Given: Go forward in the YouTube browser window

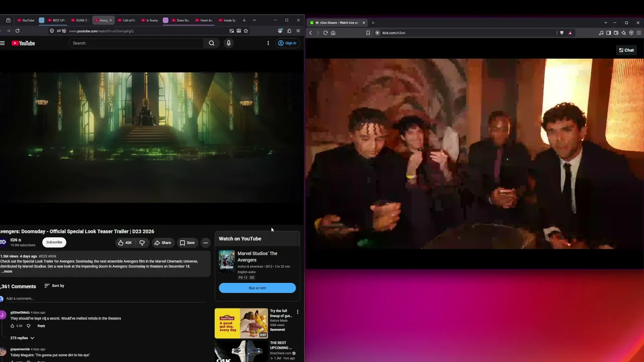Looking at the screenshot, I should pyautogui.click(x=8, y=31).
